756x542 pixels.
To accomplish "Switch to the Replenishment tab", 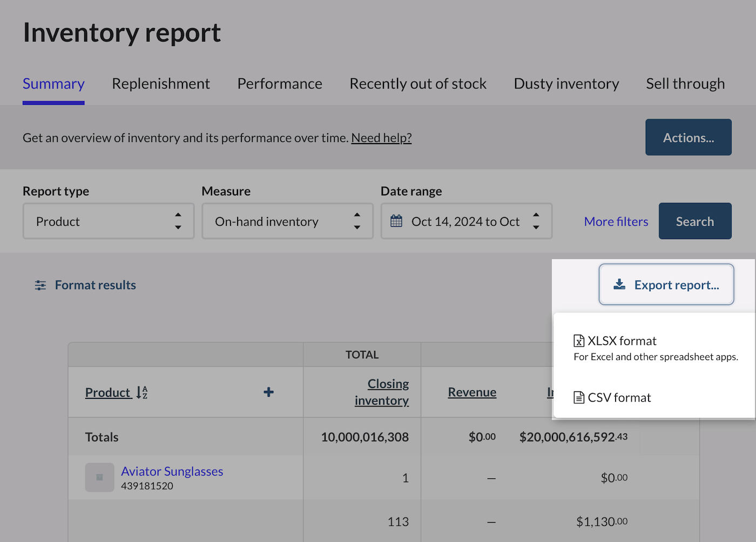I will 161,84.
